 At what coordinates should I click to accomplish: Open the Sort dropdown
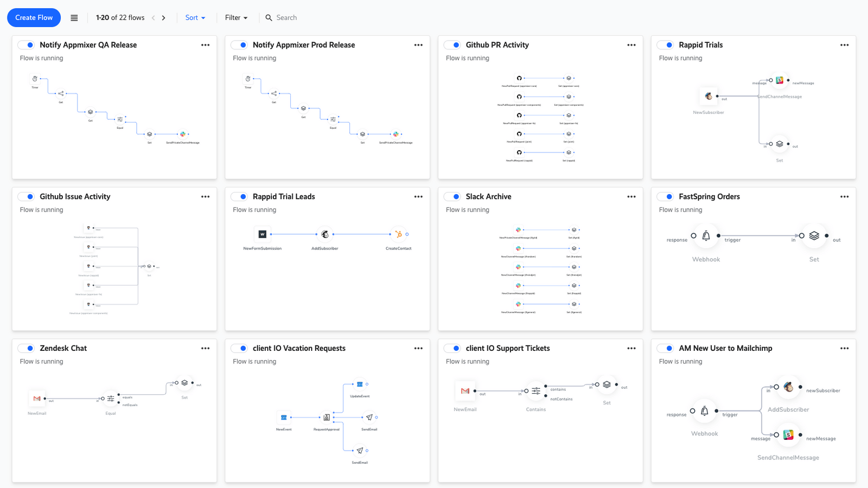tap(195, 17)
